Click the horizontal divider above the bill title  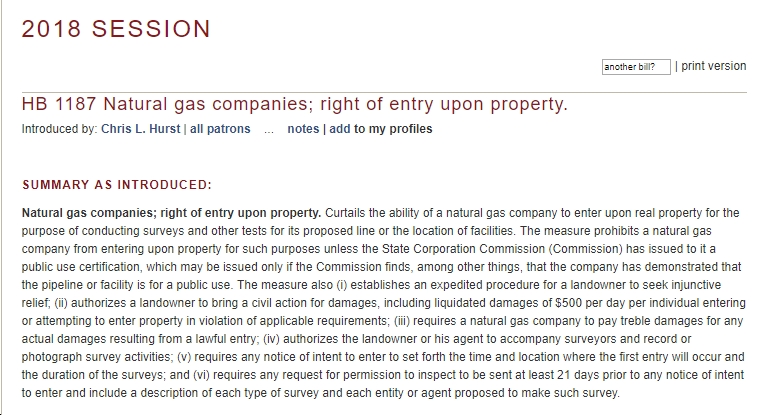click(x=384, y=92)
